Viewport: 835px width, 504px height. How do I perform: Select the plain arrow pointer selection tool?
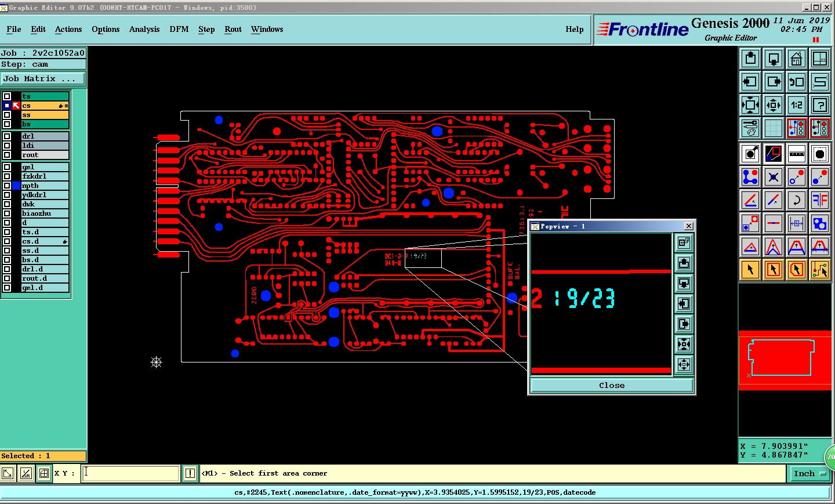pyautogui.click(x=750, y=270)
